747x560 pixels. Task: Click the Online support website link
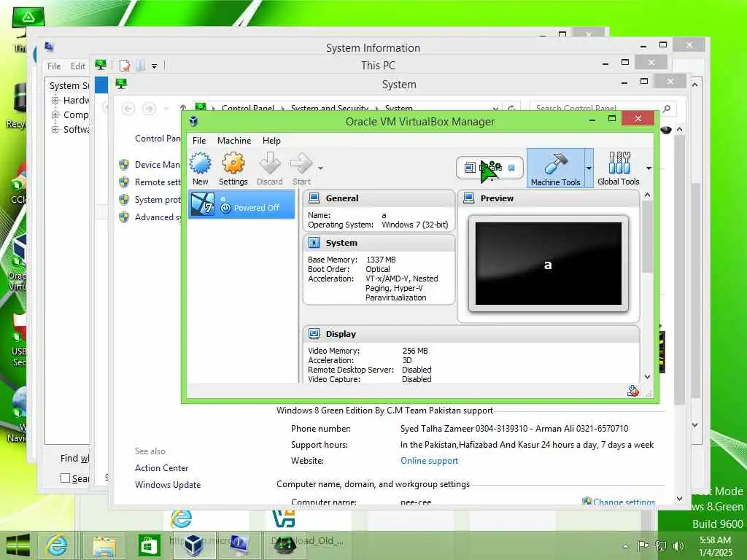429,461
